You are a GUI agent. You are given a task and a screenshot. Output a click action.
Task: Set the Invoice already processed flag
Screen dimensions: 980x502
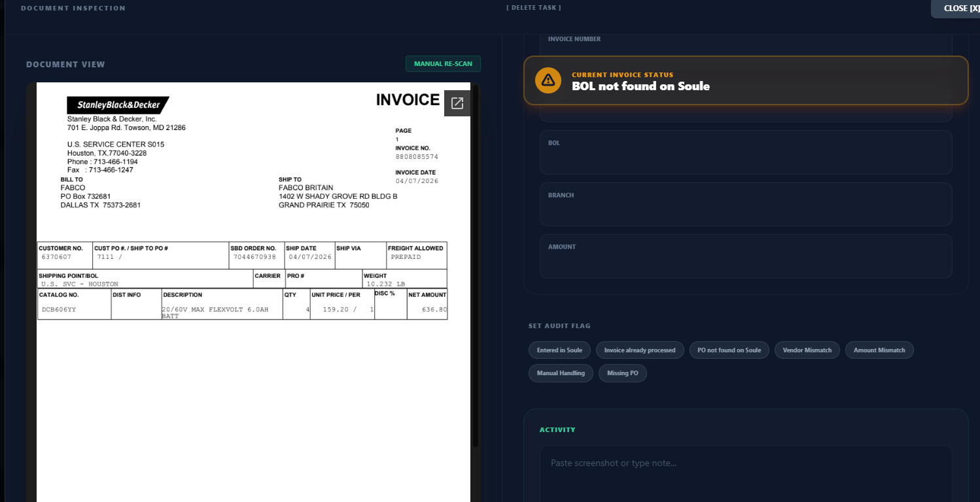[x=640, y=350]
